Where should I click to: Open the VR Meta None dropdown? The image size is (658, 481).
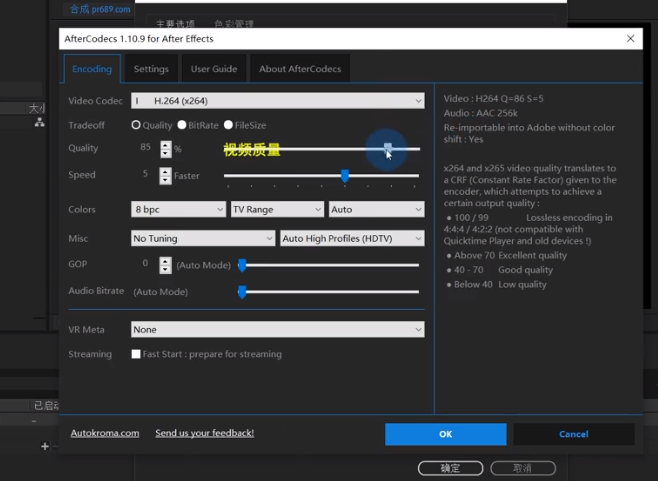pos(277,329)
